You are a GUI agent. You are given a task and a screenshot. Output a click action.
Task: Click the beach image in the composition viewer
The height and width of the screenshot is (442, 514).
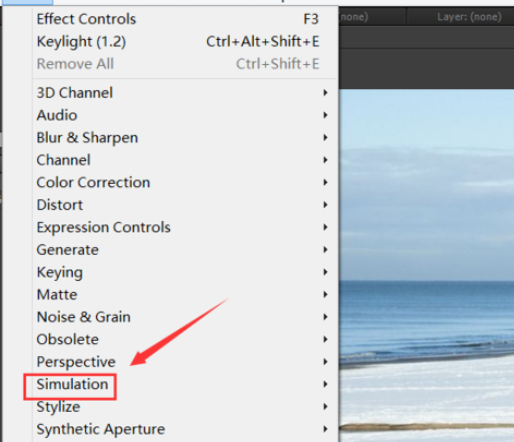tap(427, 265)
